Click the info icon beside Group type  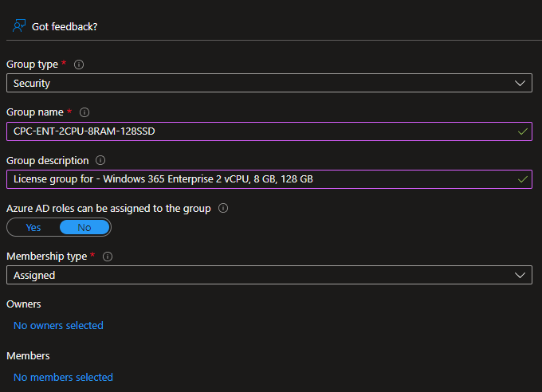79,65
